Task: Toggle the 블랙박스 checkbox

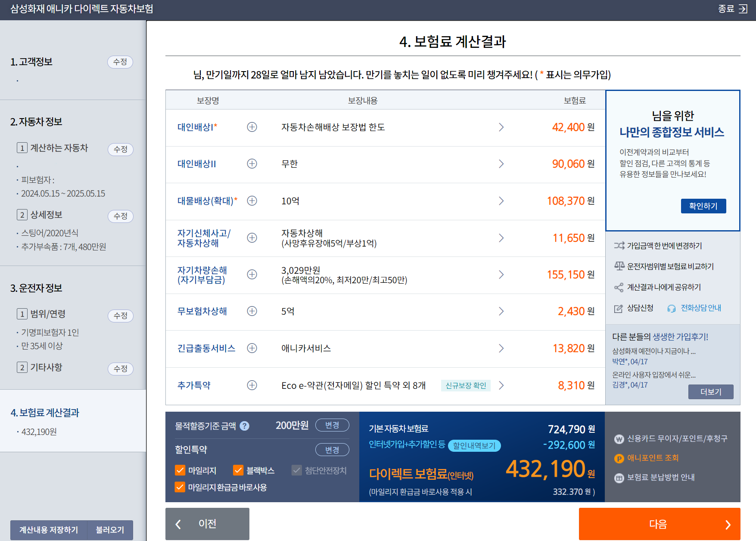Action: coord(238,470)
